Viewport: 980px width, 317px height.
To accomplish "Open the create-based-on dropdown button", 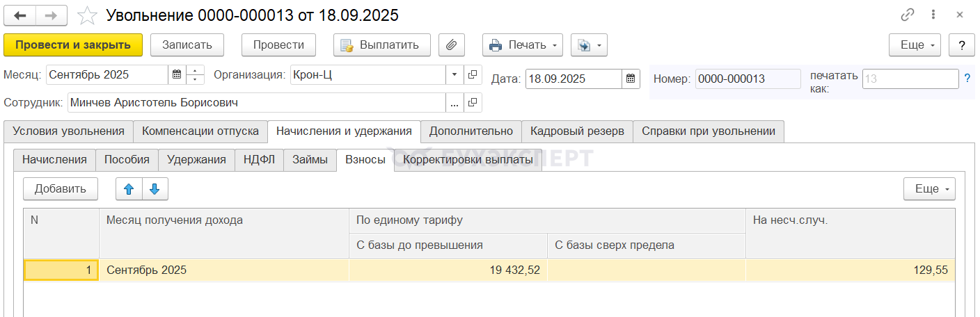I will pyautogui.click(x=589, y=45).
